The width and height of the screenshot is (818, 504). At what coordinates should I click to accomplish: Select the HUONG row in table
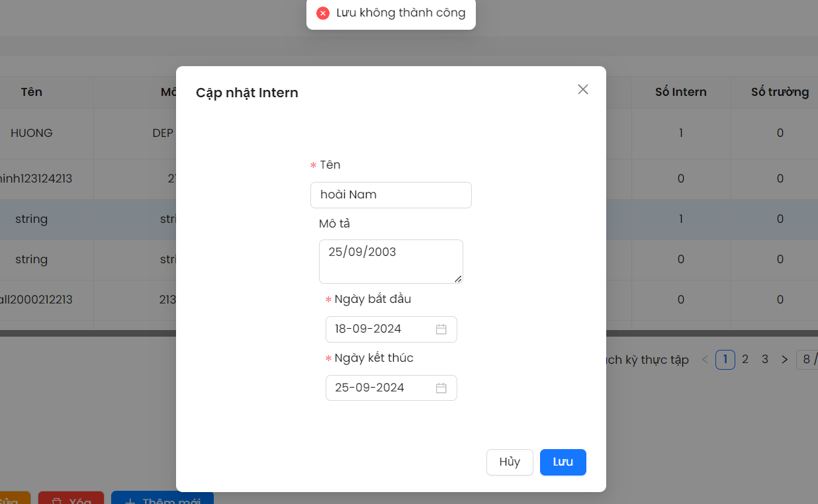32,133
